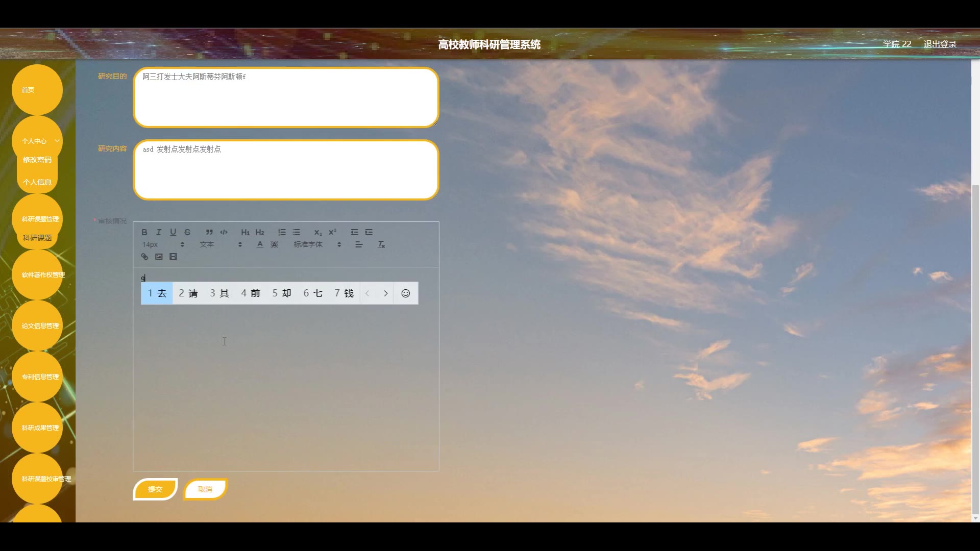Click the insert video icon
This screenshot has height=551, width=980.
click(x=173, y=257)
